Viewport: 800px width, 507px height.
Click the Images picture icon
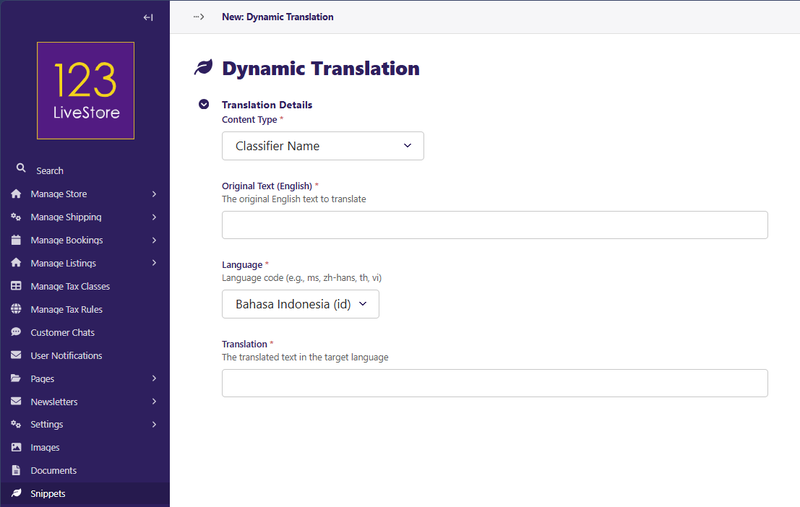16,447
